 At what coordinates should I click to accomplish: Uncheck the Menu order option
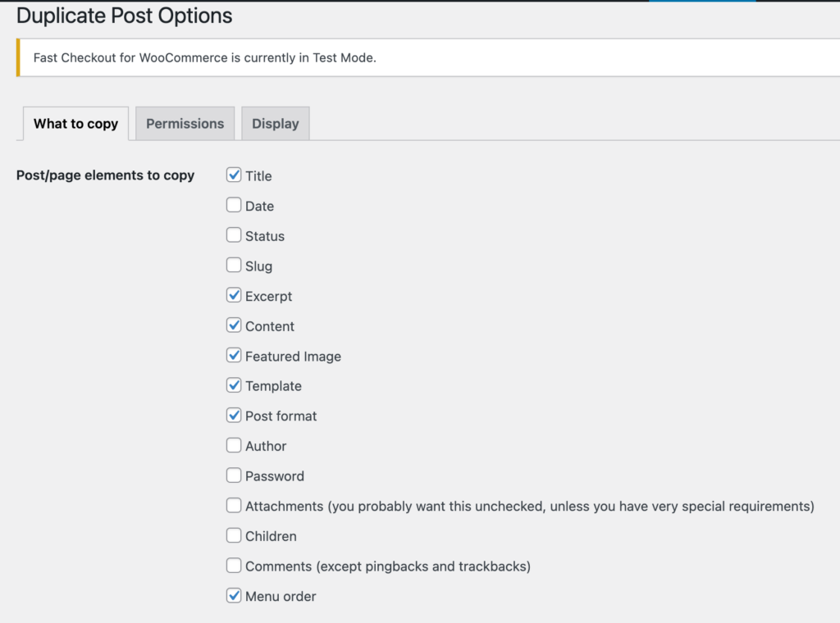pos(234,595)
